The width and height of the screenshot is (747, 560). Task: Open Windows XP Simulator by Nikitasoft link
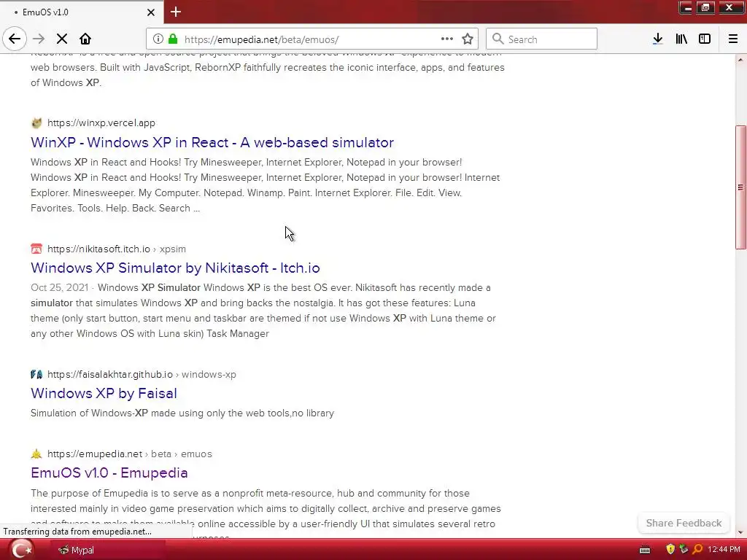pyautogui.click(x=175, y=268)
